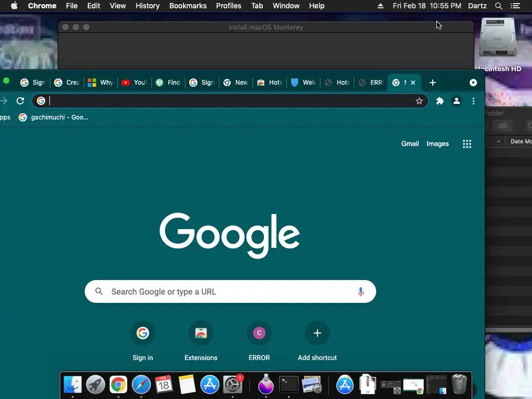Open Chrome's three-dot menu
Screen dimensions: 532x399
(x=473, y=101)
